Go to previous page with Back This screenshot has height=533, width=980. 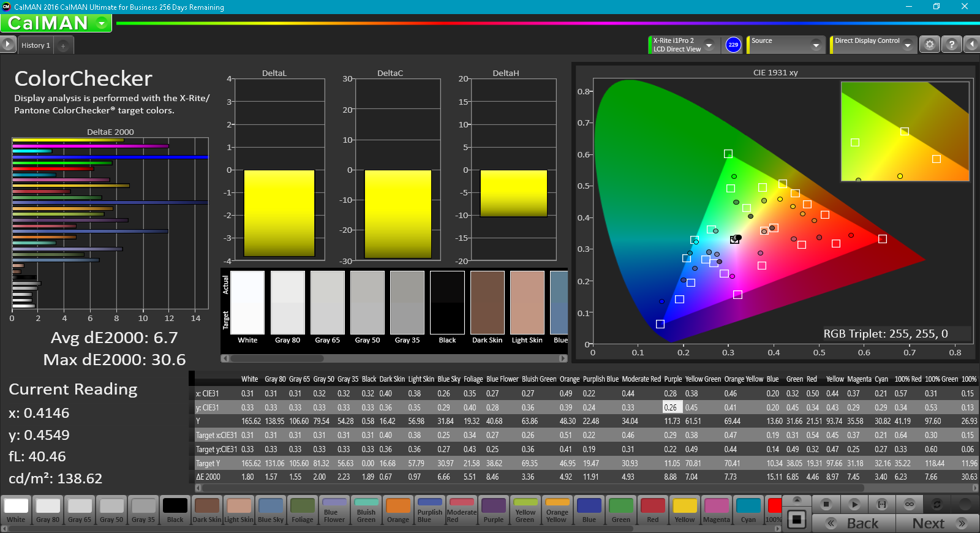[854, 523]
